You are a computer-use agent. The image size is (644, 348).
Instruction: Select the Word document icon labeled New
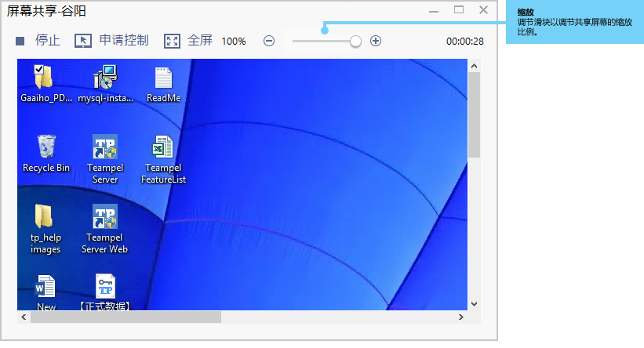[45, 286]
